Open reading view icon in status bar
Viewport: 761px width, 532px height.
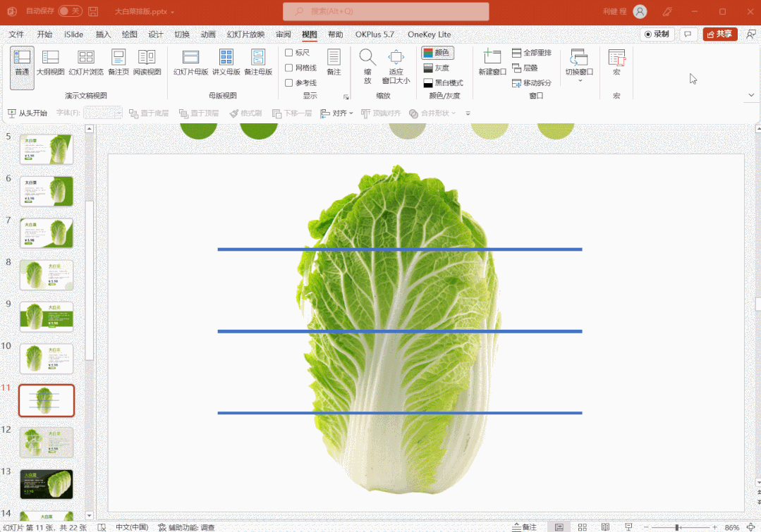605,526
